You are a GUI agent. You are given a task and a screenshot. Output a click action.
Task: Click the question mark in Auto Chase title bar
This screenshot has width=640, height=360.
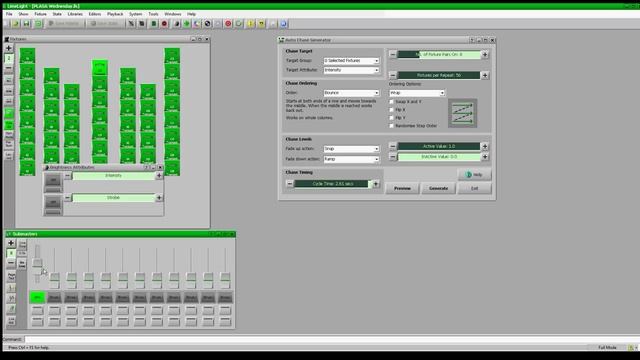click(x=472, y=40)
